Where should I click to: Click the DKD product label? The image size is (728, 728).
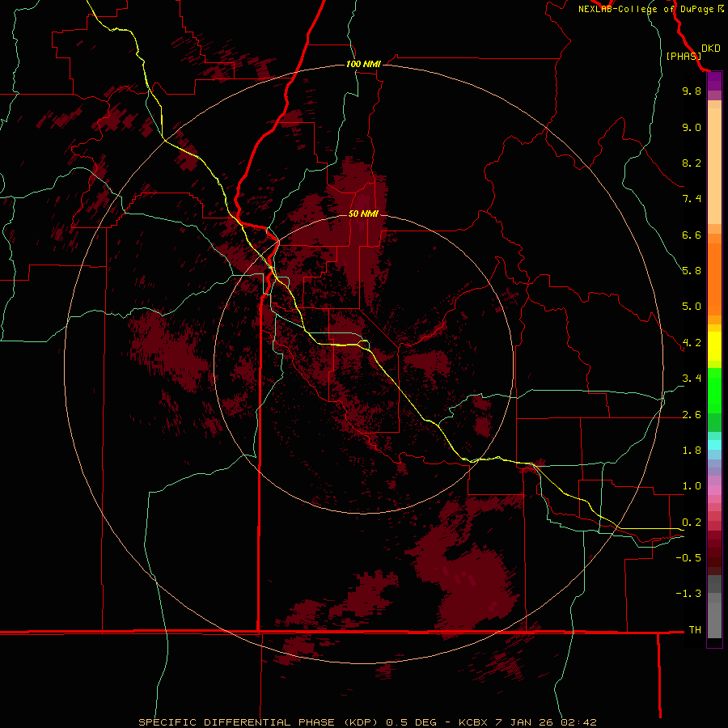[710, 49]
